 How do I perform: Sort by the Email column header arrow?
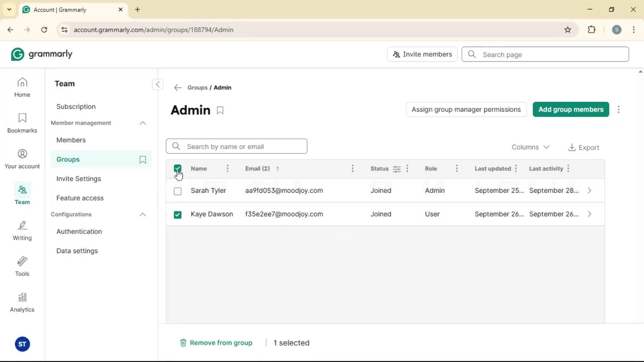[277, 169]
